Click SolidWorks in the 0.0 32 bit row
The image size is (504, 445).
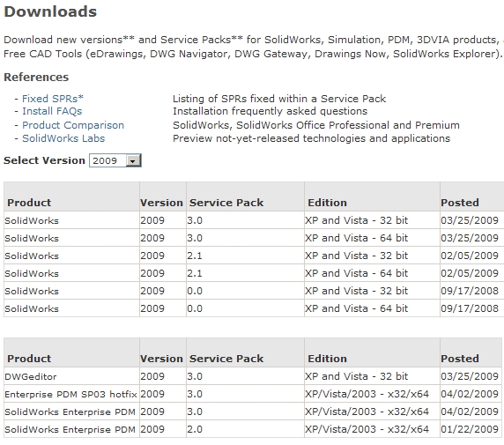(x=32, y=292)
